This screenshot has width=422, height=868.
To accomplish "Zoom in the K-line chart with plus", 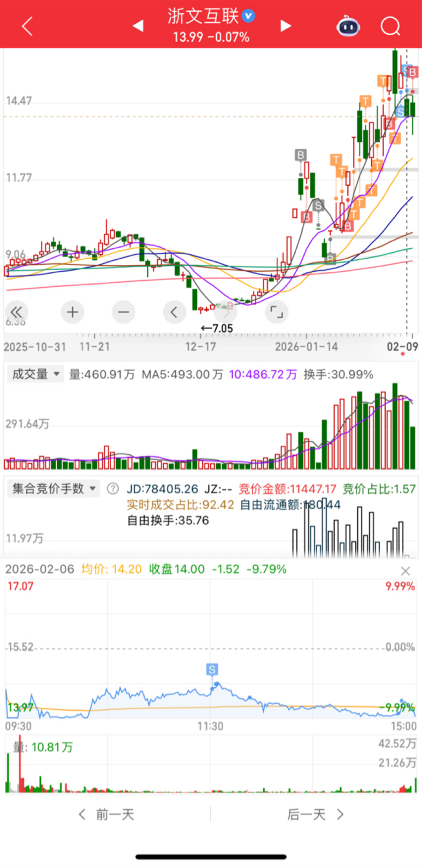I will 73,312.
